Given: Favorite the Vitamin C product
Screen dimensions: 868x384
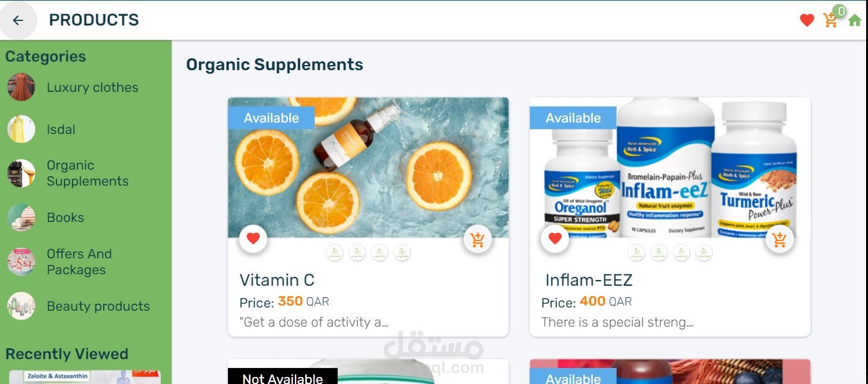Looking at the screenshot, I should [x=253, y=239].
